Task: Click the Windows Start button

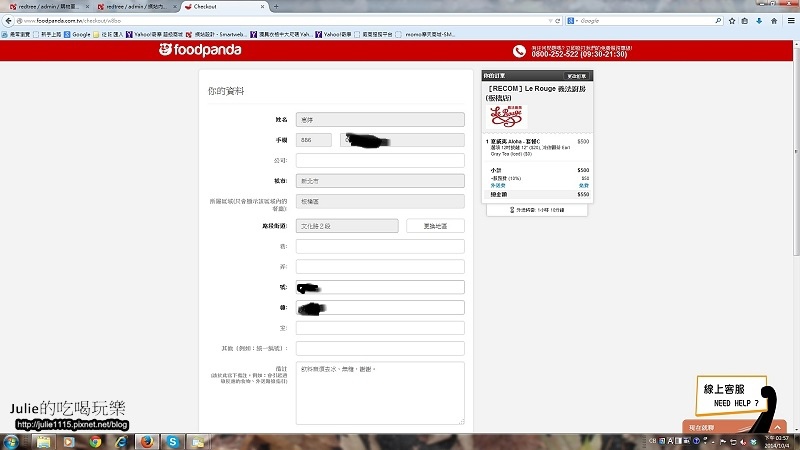Action: click(x=10, y=441)
